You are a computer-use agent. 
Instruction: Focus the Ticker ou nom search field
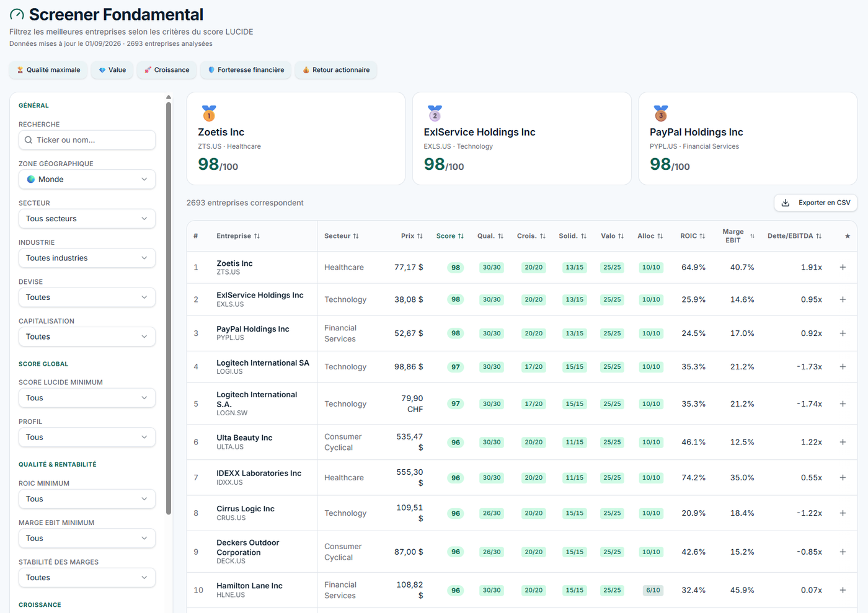pos(87,140)
